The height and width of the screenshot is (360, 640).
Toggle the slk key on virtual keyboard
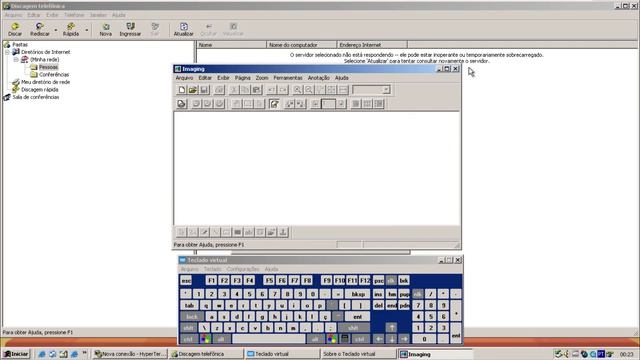click(391, 280)
